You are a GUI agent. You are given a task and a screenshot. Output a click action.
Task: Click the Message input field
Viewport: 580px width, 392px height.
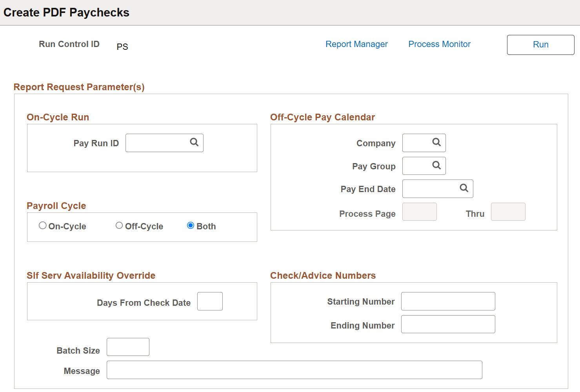tap(294, 370)
